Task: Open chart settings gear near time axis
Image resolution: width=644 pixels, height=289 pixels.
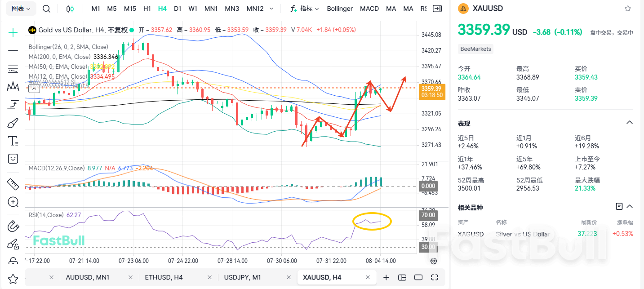Action: pos(434,261)
